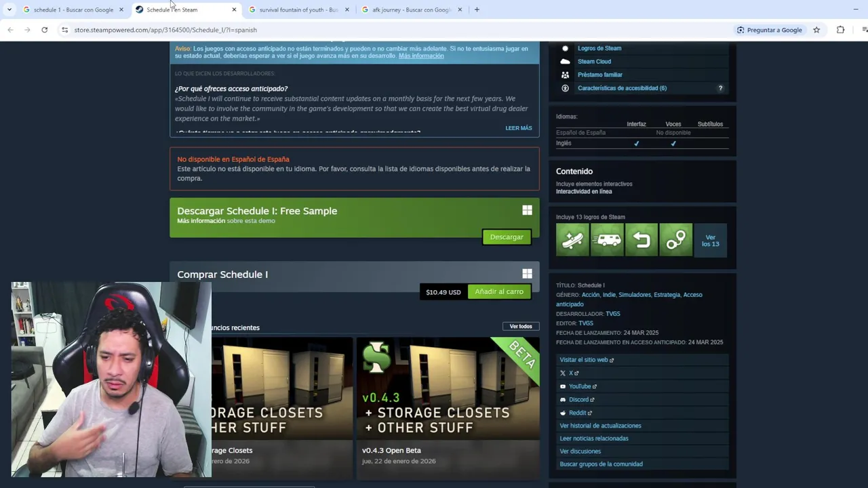868x488 pixels.
Task: Reload the Steam page
Action: tap(45, 30)
